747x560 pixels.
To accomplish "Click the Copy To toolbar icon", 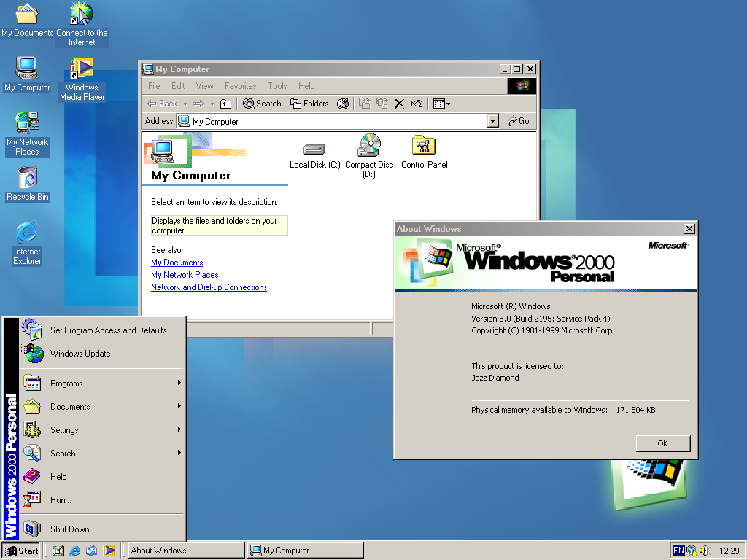I will pos(382,104).
